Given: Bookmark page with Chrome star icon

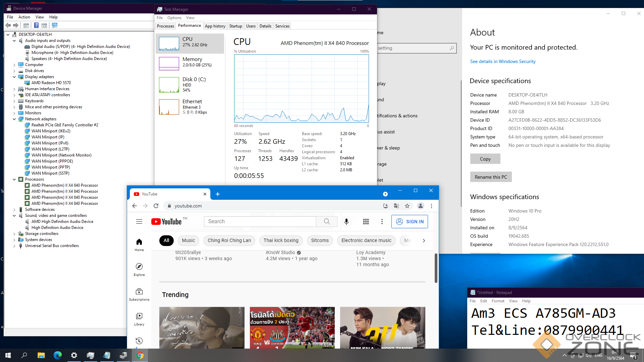Looking at the screenshot, I should 407,206.
